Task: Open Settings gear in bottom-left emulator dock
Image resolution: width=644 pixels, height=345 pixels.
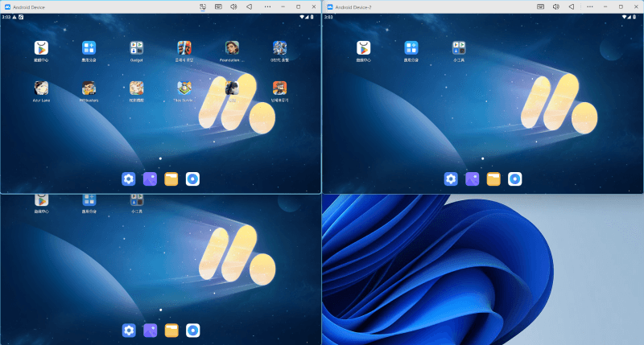Action: (129, 331)
